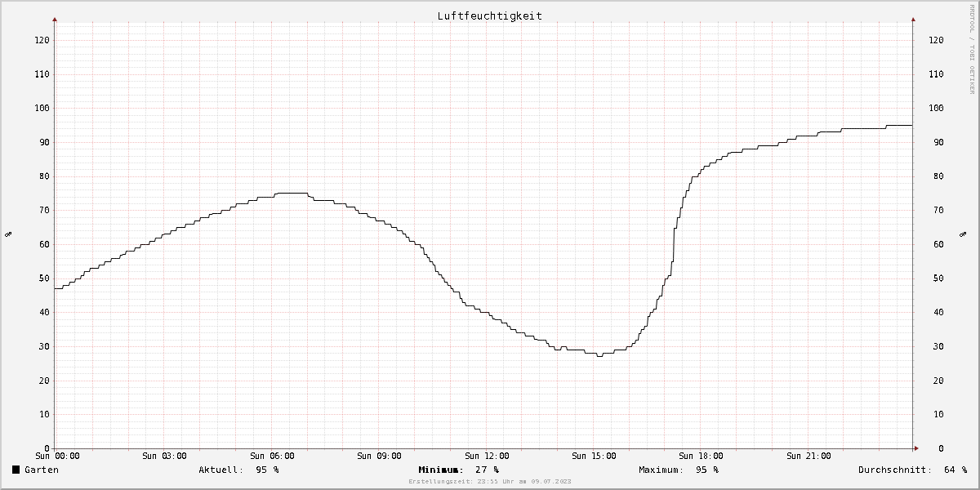Click the Sun 09:00 time axis label
This screenshot has height=490, width=980.
click(x=379, y=456)
